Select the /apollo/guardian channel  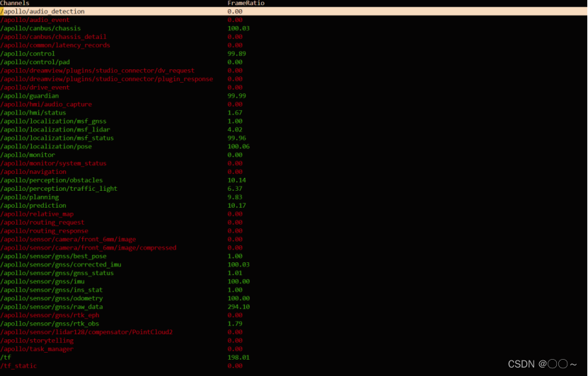[x=30, y=96]
